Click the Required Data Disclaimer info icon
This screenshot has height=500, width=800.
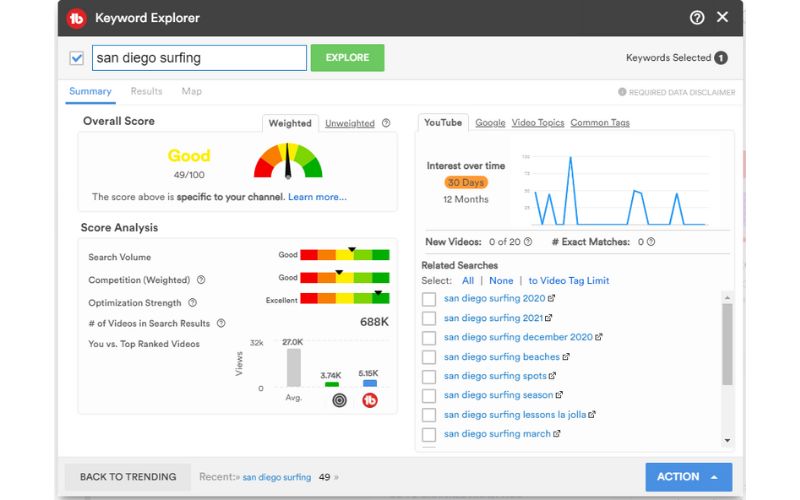(622, 92)
